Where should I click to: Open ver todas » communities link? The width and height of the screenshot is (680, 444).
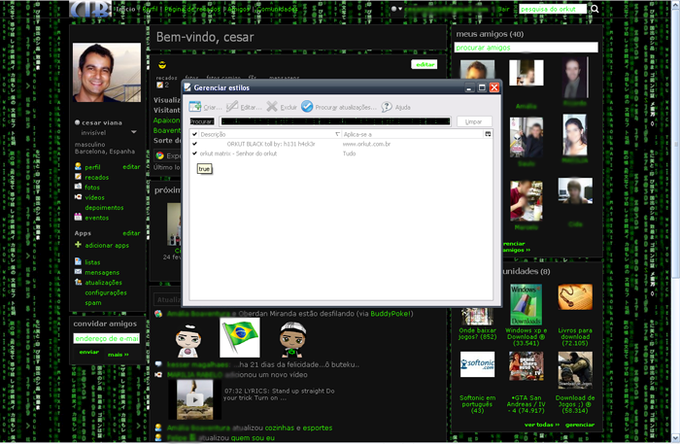point(542,424)
